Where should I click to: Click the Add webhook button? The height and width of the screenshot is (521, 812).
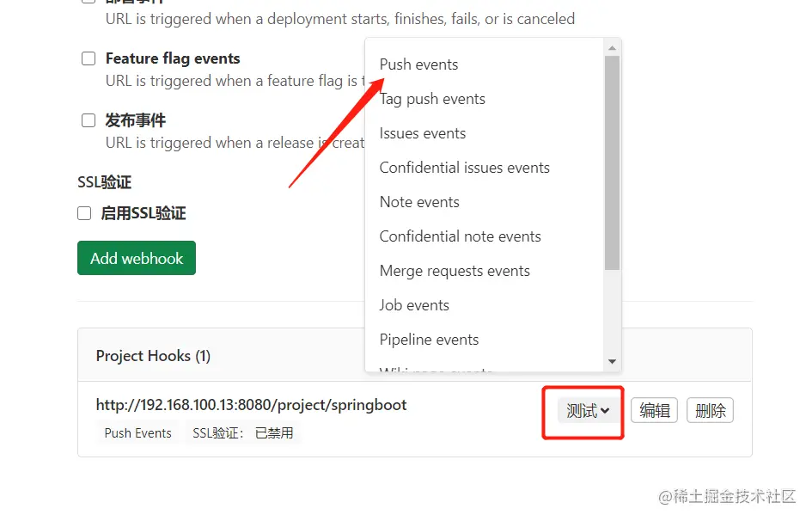point(137,258)
